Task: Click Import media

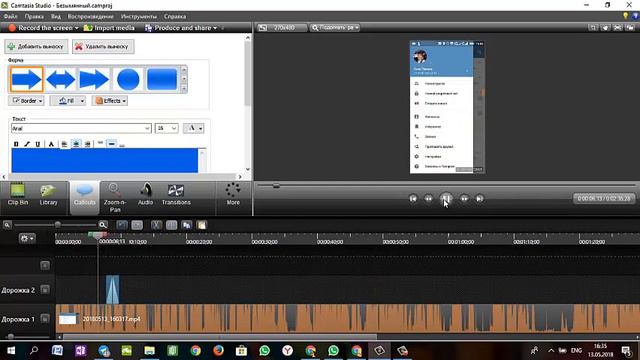Action: click(109, 28)
